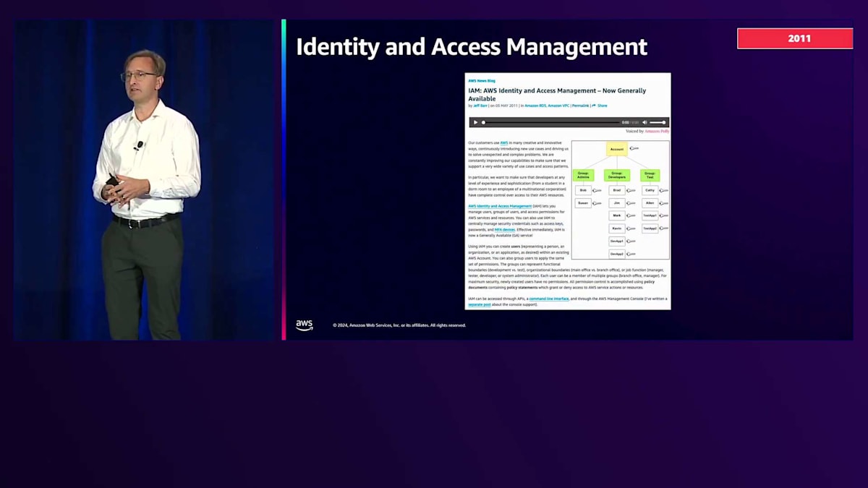Select the Allen user box
The image size is (868, 488).
650,203
